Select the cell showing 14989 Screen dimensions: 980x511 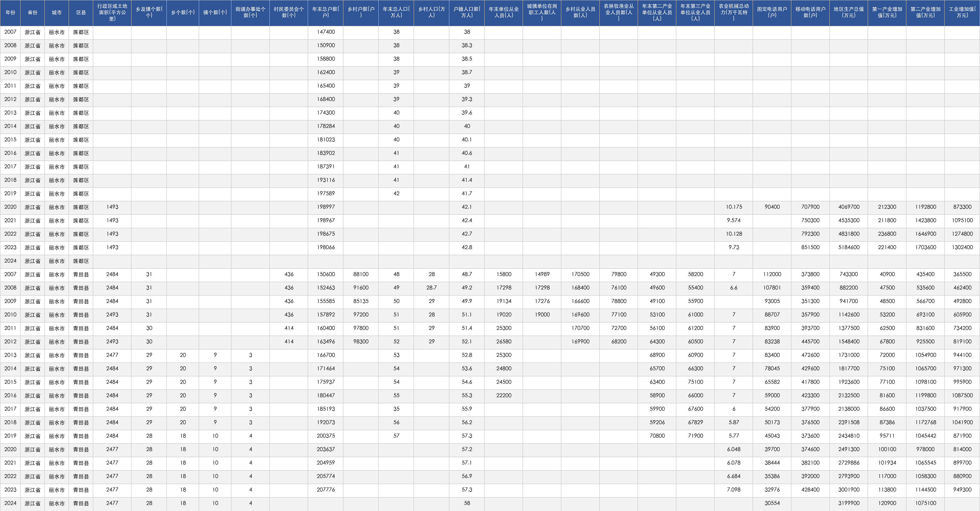(x=542, y=275)
